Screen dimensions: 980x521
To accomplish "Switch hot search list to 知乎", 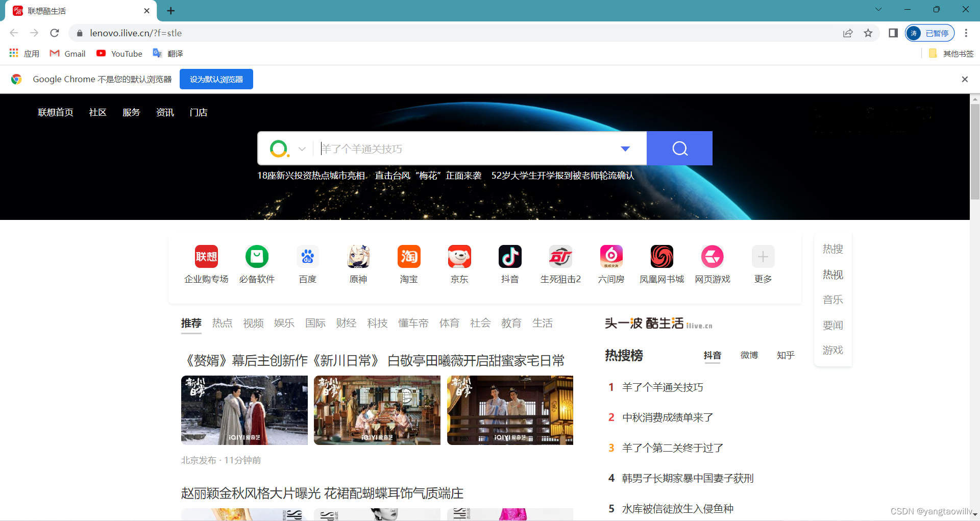I will pyautogui.click(x=786, y=355).
